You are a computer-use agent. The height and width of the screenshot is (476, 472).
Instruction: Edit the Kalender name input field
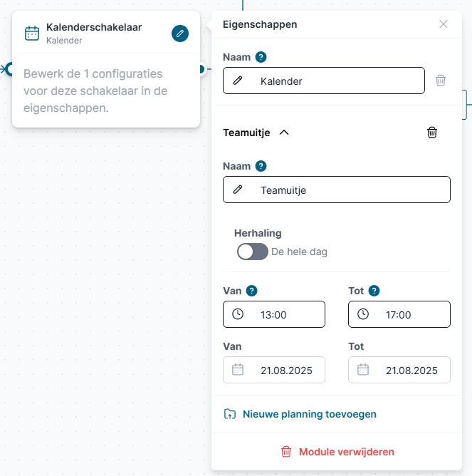[x=335, y=81]
